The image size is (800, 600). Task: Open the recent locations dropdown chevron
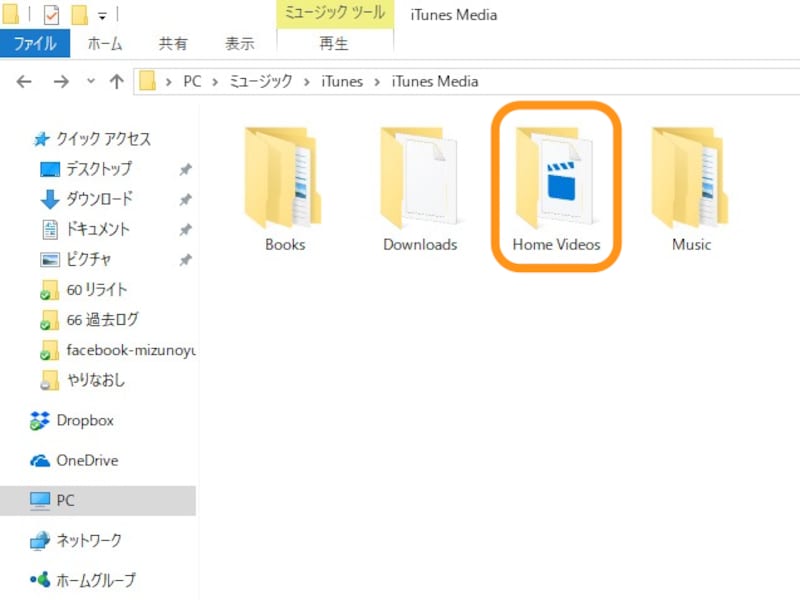click(91, 81)
